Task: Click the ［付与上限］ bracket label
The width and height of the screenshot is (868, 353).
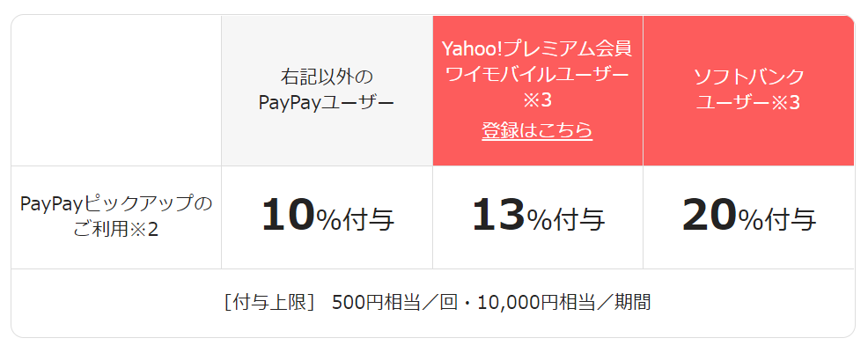Action: (268, 303)
